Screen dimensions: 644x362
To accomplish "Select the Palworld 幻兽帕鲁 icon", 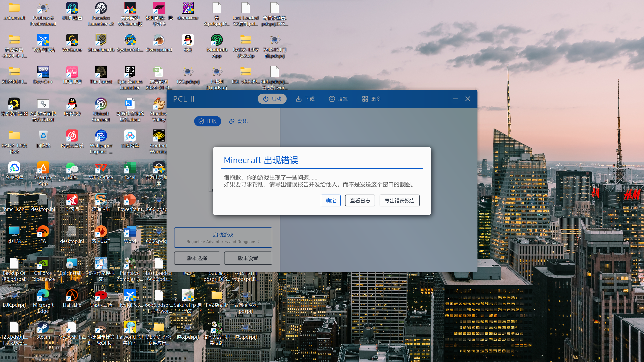I will point(130,333).
